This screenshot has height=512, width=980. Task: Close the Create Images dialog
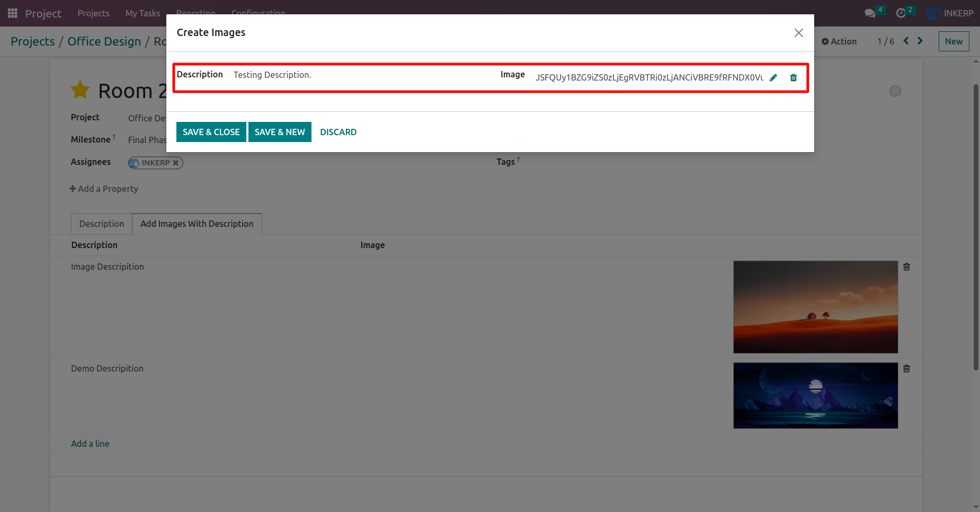click(x=799, y=33)
